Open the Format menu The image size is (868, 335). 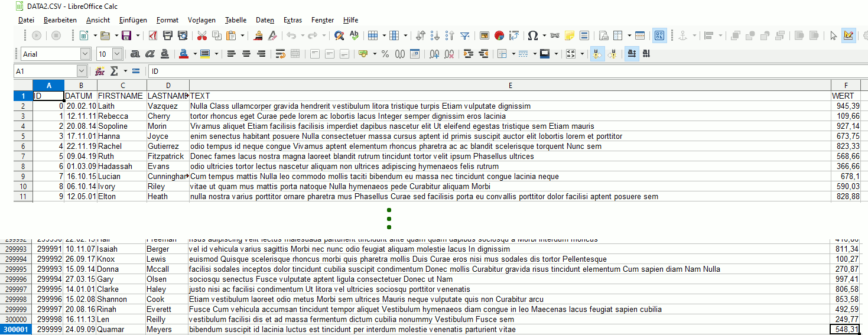[168, 20]
